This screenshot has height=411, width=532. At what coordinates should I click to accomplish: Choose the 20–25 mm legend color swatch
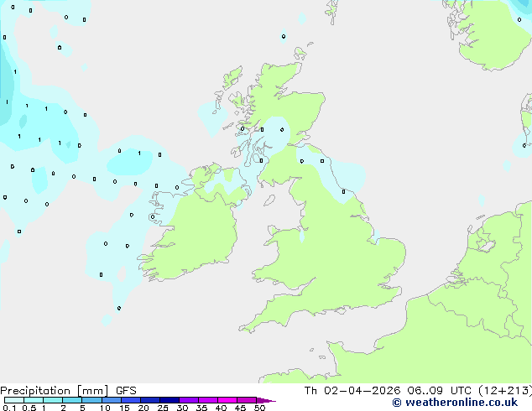pyautogui.click(x=149, y=400)
